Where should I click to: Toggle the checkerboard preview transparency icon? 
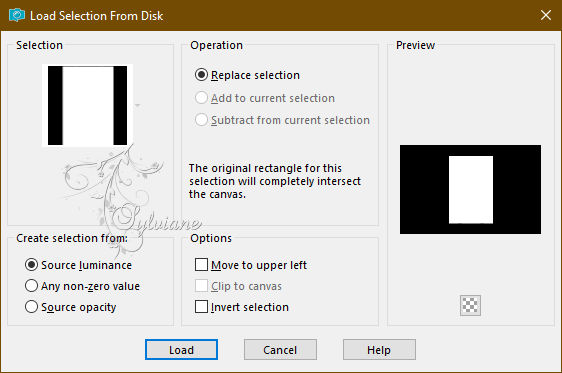click(470, 305)
